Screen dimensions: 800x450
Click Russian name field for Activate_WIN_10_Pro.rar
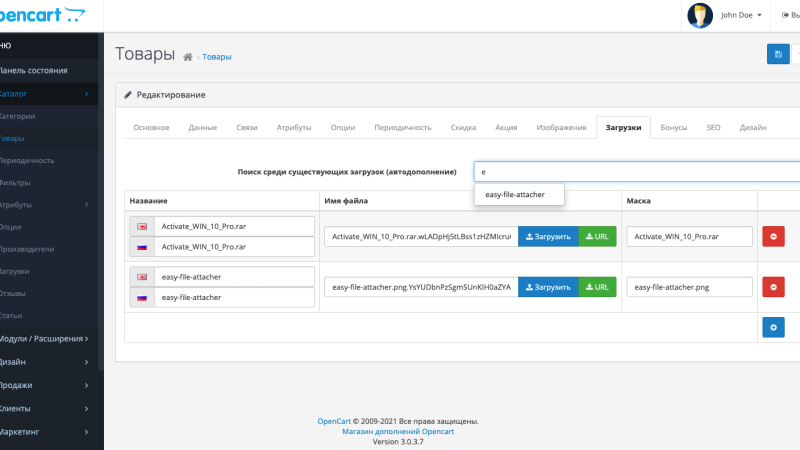pos(234,246)
